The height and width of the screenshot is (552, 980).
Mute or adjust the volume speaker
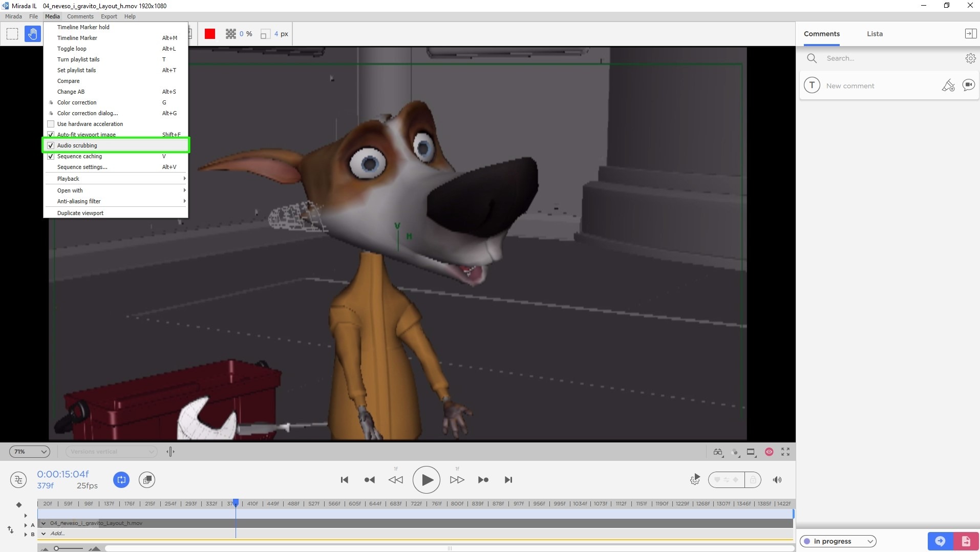777,480
